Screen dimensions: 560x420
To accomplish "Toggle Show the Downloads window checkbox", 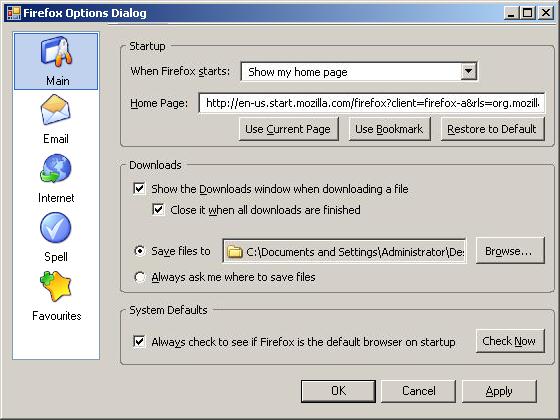I will pyautogui.click(x=139, y=188).
